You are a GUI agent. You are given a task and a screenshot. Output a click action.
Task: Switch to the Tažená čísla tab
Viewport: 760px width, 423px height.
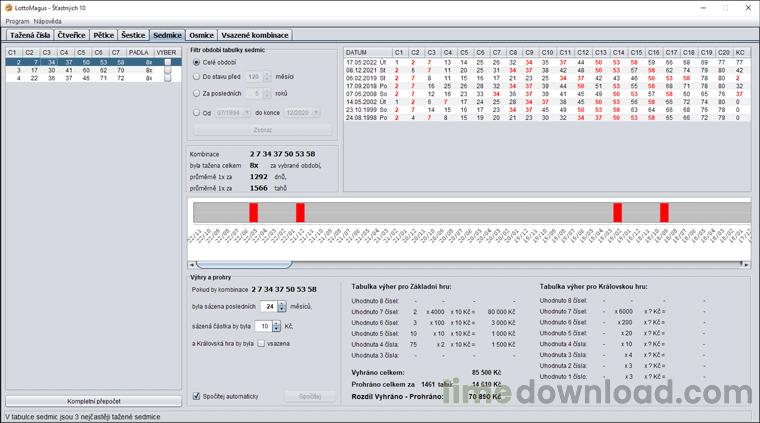(30, 35)
